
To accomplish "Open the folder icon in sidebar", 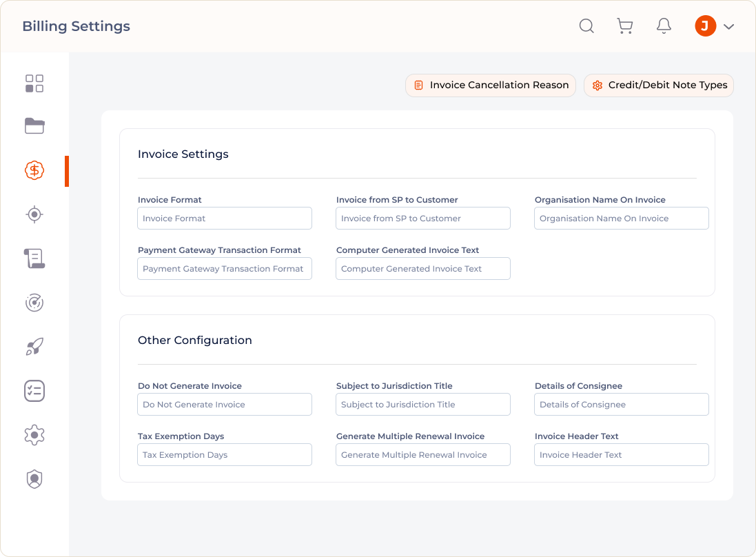I will [34, 126].
